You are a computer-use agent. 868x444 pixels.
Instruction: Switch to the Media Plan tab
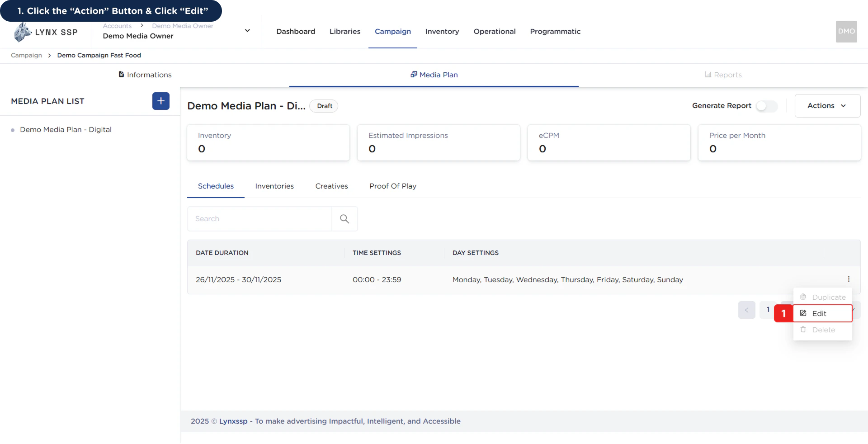pos(434,75)
